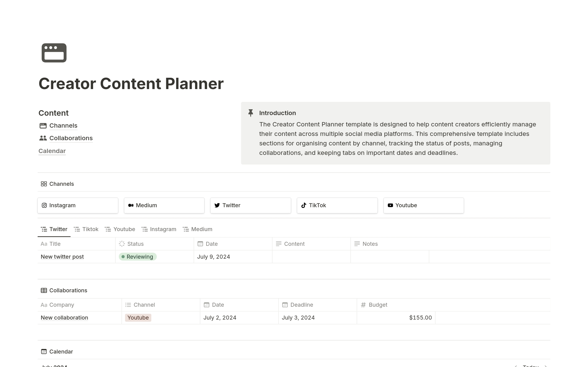The image size is (588, 367).
Task: Click the Creator Content Planner page icon
Action: (x=54, y=53)
